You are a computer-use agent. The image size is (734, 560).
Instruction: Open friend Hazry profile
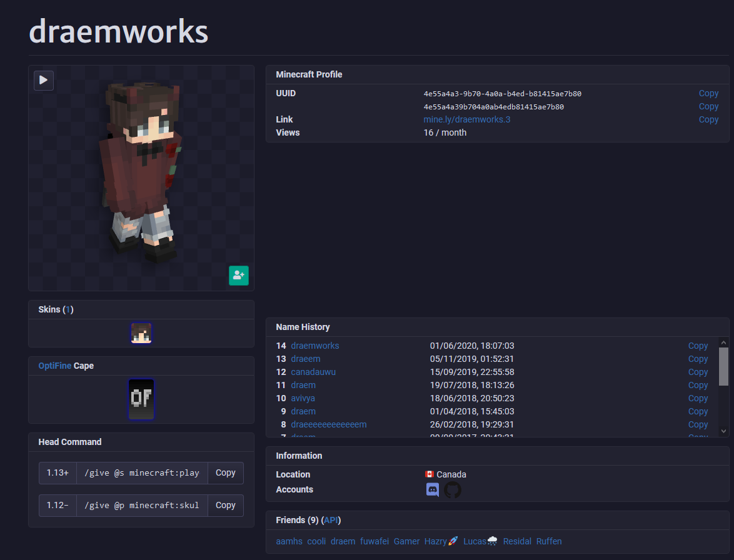coord(441,541)
